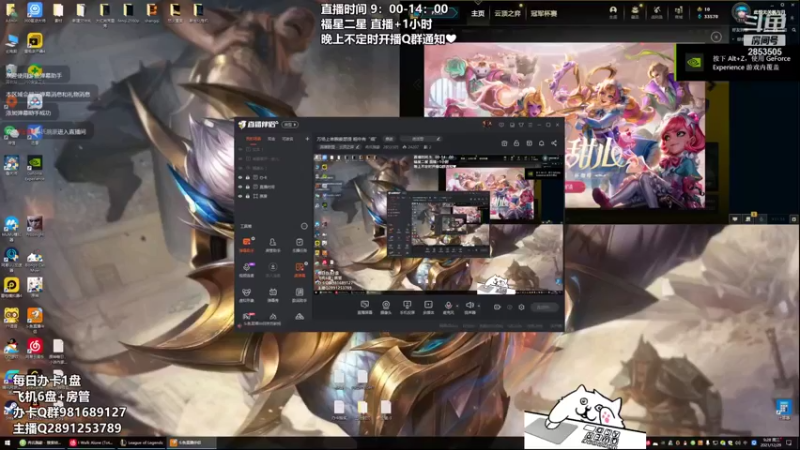This screenshot has width=800, height=450.
Task: Open collection icon in League client header
Action: coord(635,12)
